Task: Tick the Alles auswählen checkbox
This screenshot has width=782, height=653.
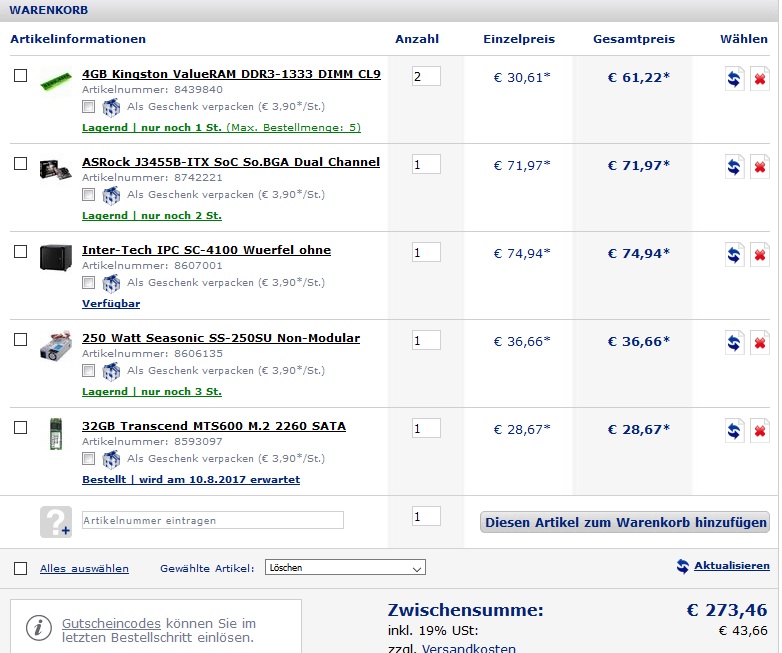Action: point(20,569)
